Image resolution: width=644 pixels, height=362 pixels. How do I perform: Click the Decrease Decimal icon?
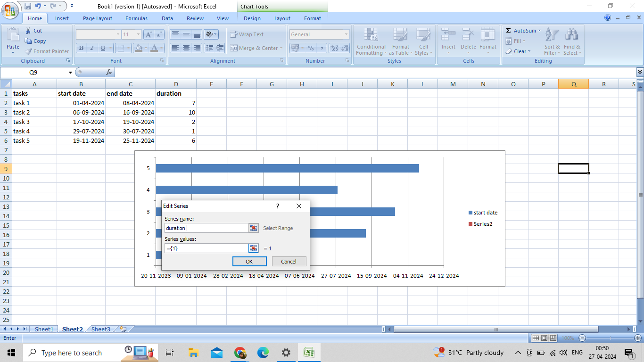pos(345,48)
